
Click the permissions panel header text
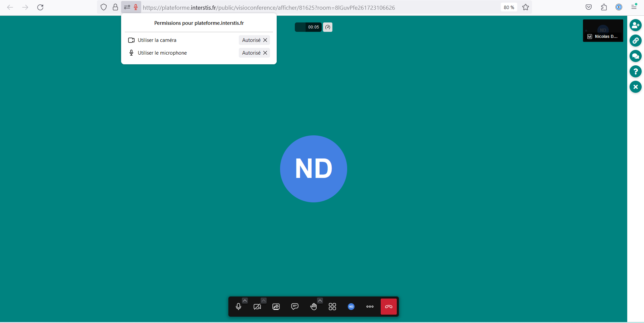tap(199, 23)
